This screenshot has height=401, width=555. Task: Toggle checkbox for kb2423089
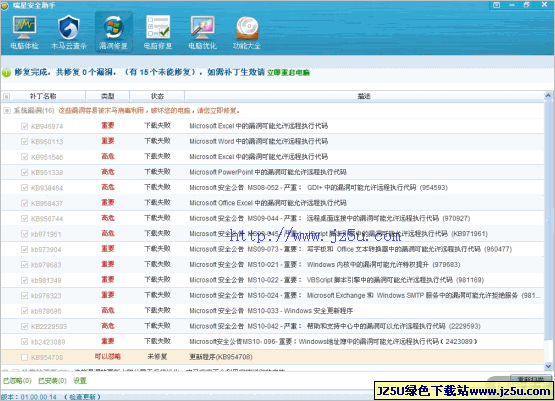pyautogui.click(x=24, y=342)
